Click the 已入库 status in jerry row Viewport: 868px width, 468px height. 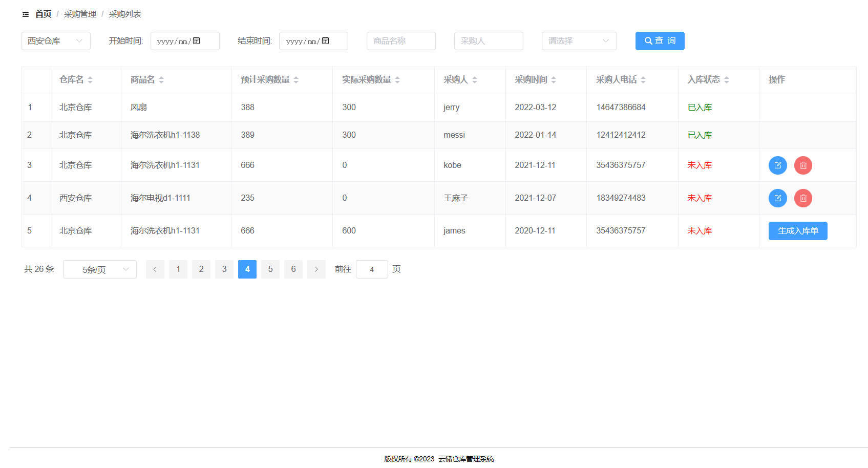pyautogui.click(x=700, y=108)
